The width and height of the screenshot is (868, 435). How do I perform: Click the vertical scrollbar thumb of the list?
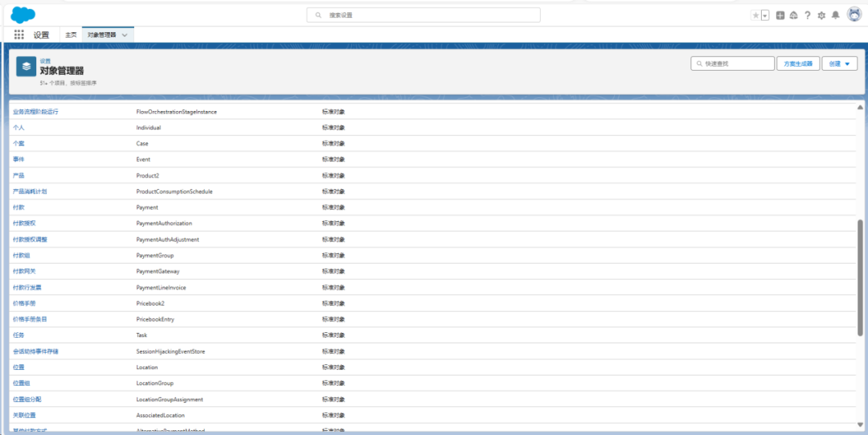point(860,277)
